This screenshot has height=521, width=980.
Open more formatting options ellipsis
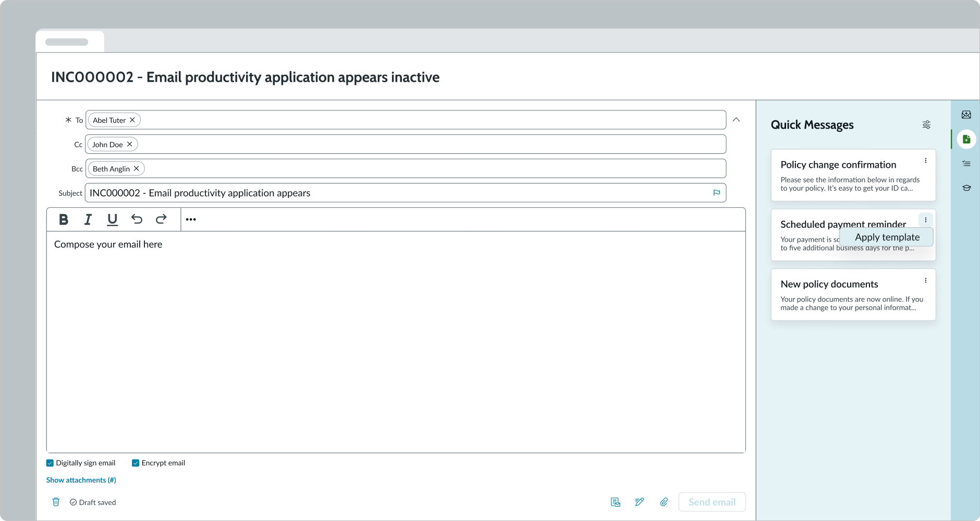click(x=191, y=219)
